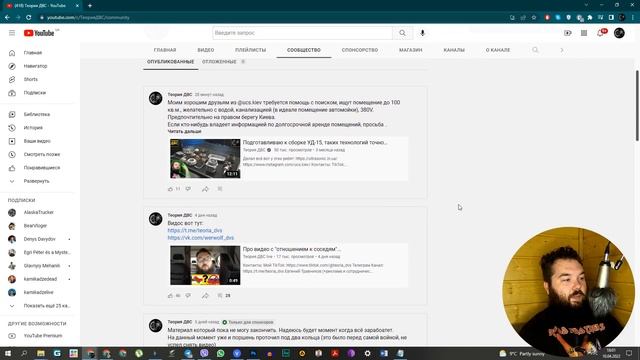Open WhatsApp from the taskbar
The height and width of the screenshot is (360, 640).
pyautogui.click(x=220, y=353)
